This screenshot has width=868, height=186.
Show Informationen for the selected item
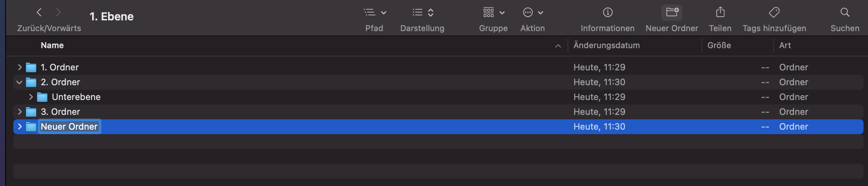(x=608, y=13)
